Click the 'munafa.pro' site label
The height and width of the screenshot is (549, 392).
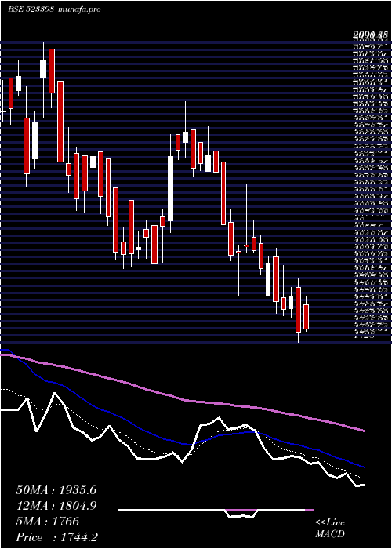(x=80, y=9)
